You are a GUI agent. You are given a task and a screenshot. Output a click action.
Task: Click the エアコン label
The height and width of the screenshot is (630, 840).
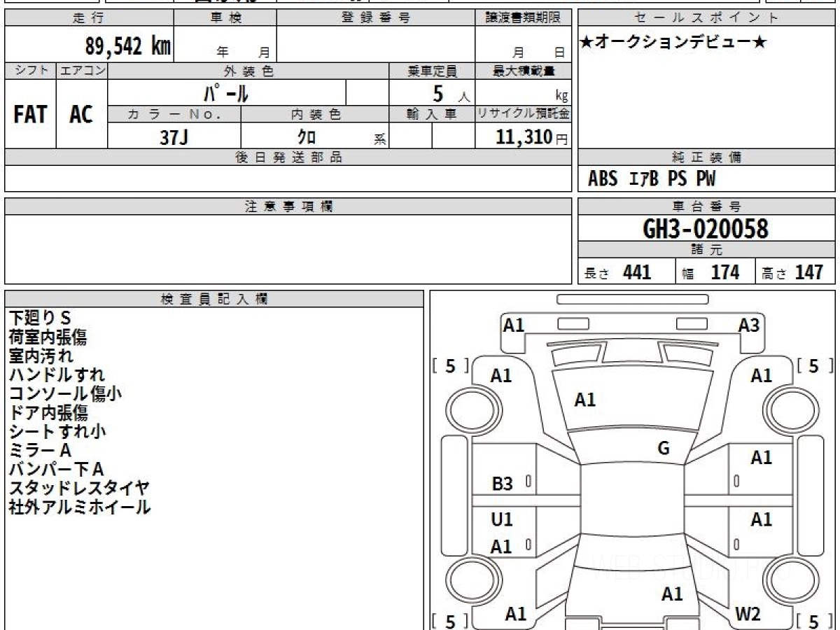[82, 71]
